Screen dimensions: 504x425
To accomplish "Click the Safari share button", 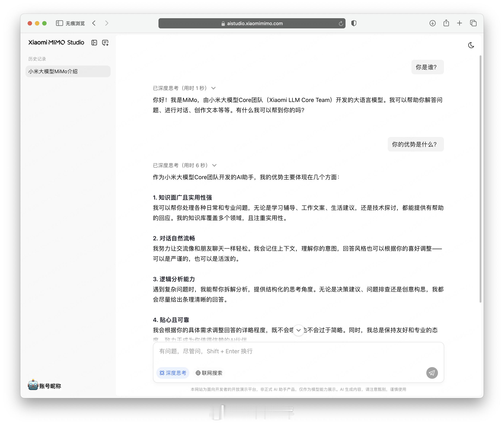I will [x=446, y=23].
